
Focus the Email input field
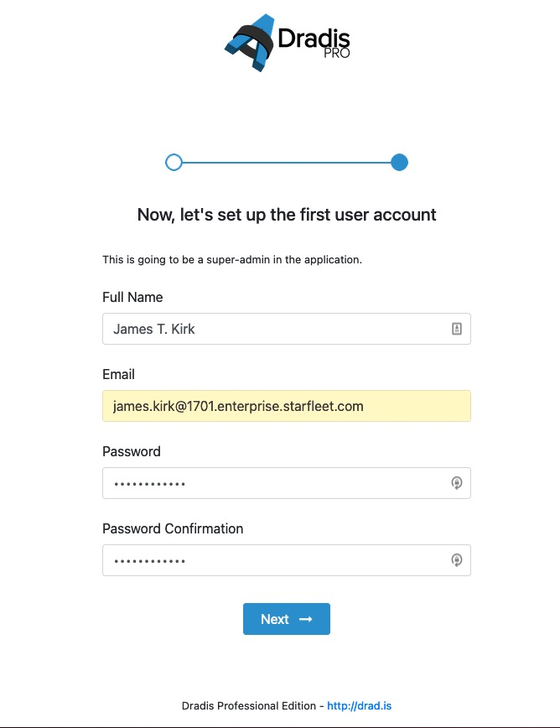[287, 406]
